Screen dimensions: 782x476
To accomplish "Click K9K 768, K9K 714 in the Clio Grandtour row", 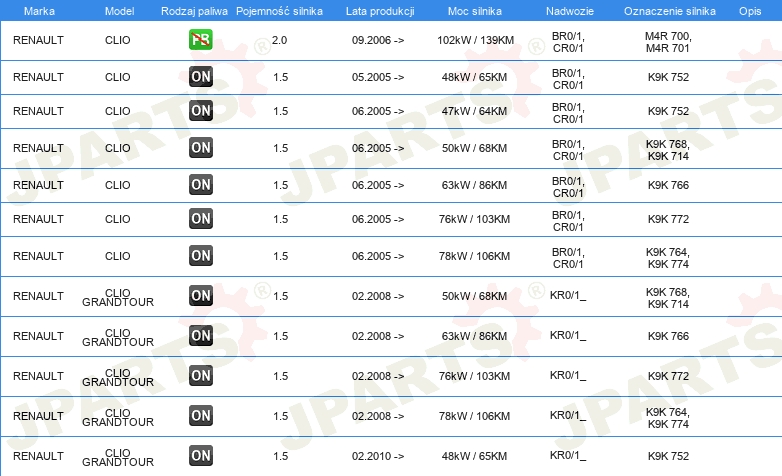I will coord(668,298).
